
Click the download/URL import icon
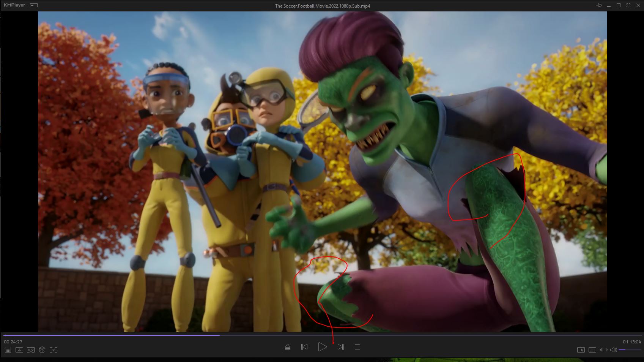[19, 350]
